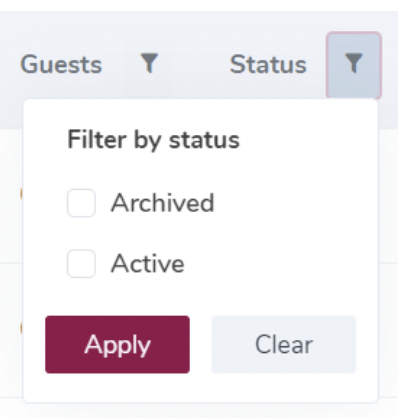404x418 pixels.
Task: Check the box next to Archived
Action: [81, 203]
